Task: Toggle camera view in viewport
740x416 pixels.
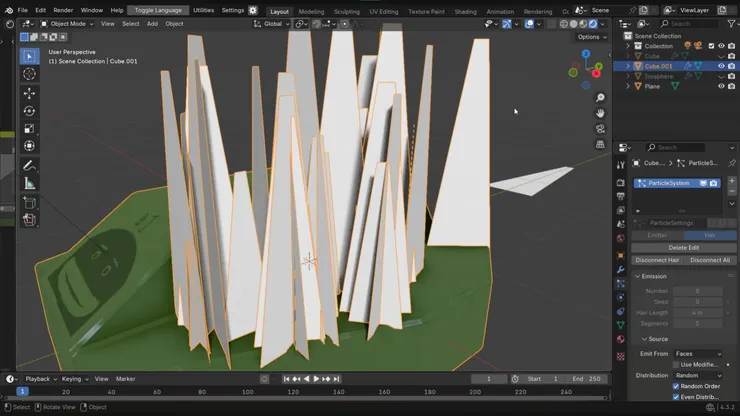Action: click(600, 129)
